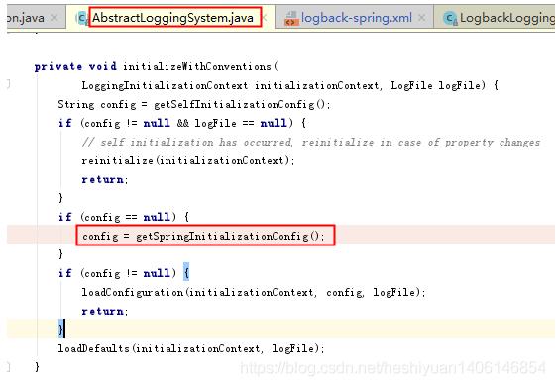Collapse the initializeWithConventions method fold marker
Viewport: 557px width, 392px height.
[x=9, y=84]
